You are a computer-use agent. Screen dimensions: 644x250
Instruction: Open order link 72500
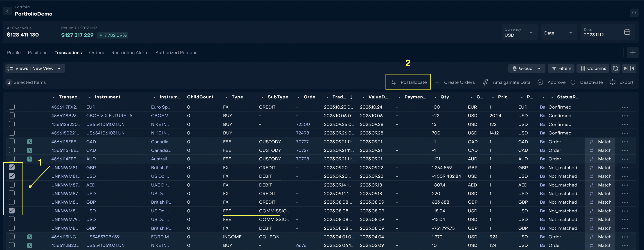[x=303, y=124]
